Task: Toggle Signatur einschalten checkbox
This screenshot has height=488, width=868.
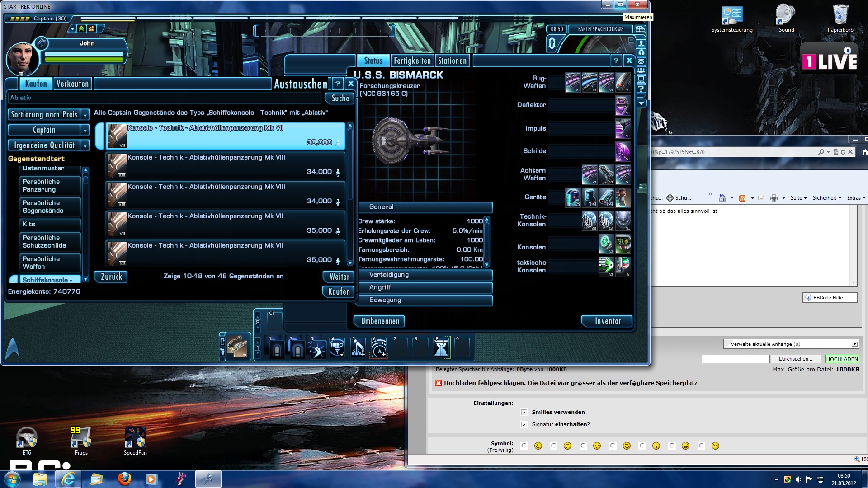Action: 524,424
